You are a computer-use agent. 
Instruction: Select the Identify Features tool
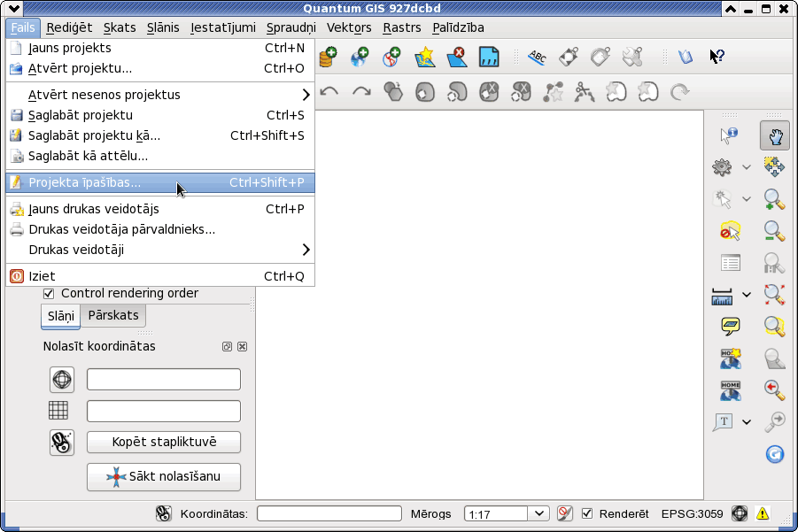729,135
